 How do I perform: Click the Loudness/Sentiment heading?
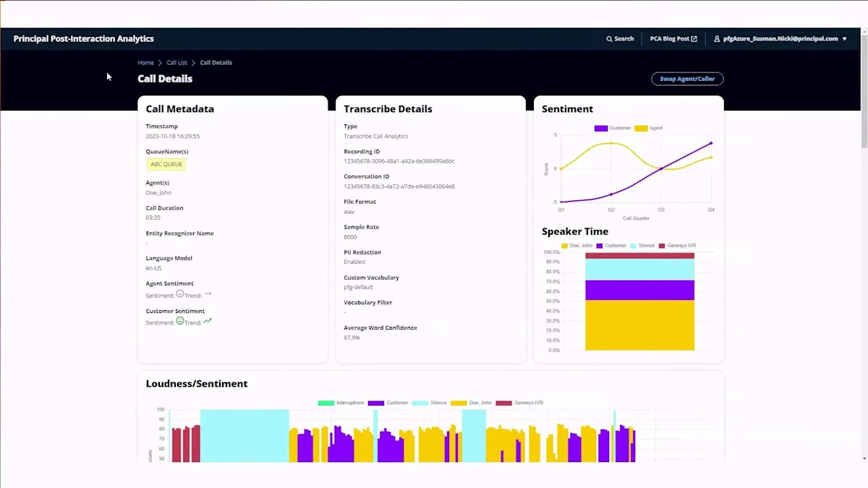(197, 384)
